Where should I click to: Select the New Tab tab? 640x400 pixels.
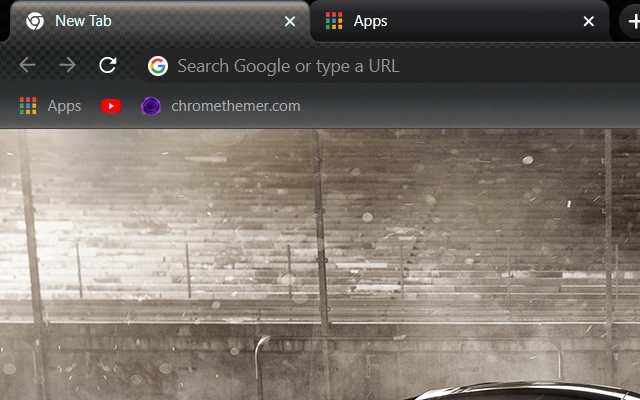[159, 21]
